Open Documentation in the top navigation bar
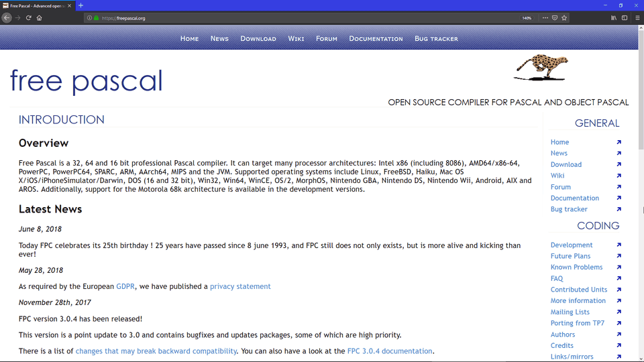 (x=376, y=39)
